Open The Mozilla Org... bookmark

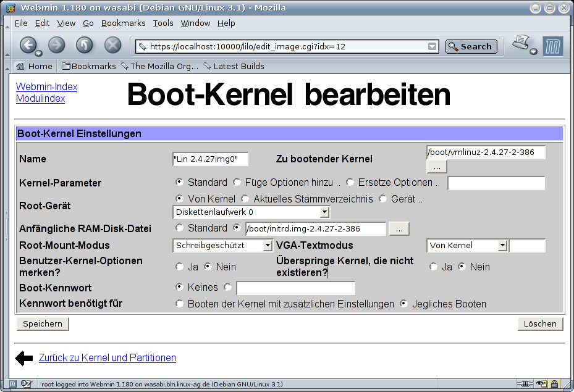pos(160,66)
